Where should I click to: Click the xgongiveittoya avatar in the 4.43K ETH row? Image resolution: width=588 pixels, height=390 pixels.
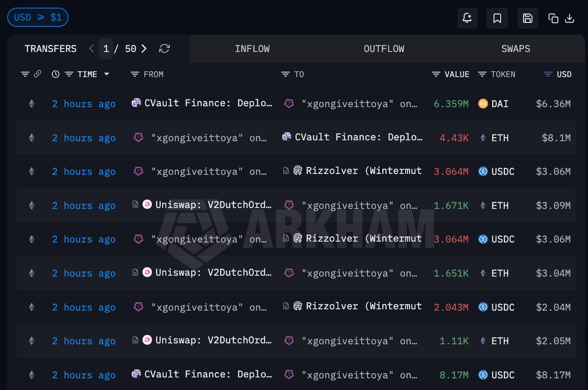pyautogui.click(x=139, y=138)
